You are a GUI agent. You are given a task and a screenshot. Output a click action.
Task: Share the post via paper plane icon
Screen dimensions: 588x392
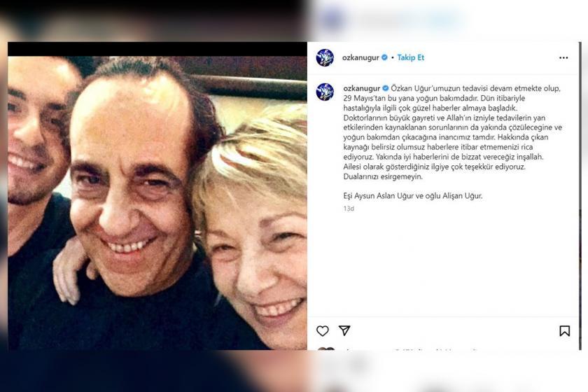(x=344, y=330)
